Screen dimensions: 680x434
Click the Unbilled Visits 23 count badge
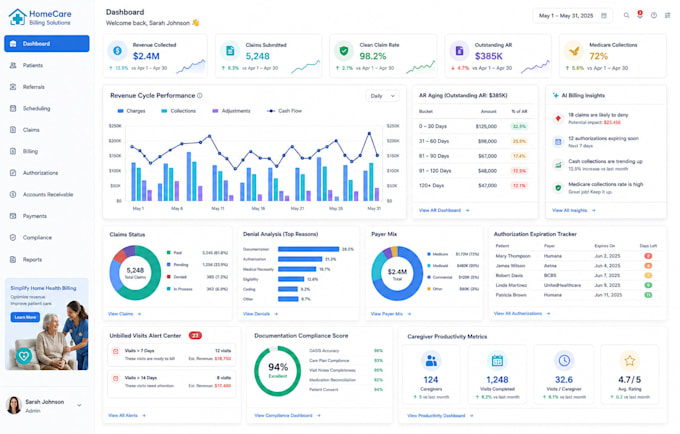point(195,335)
